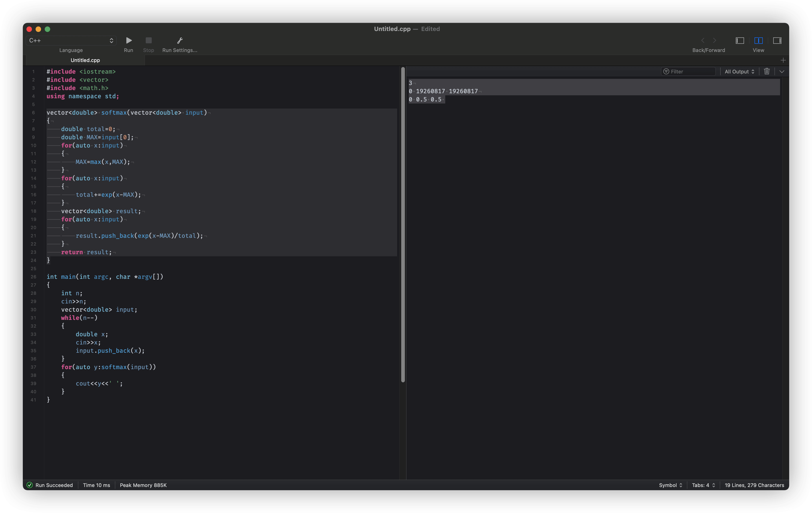Screen dimensions: 812x513
Task: Click the yellow minimize window button
Action: (x=39, y=29)
